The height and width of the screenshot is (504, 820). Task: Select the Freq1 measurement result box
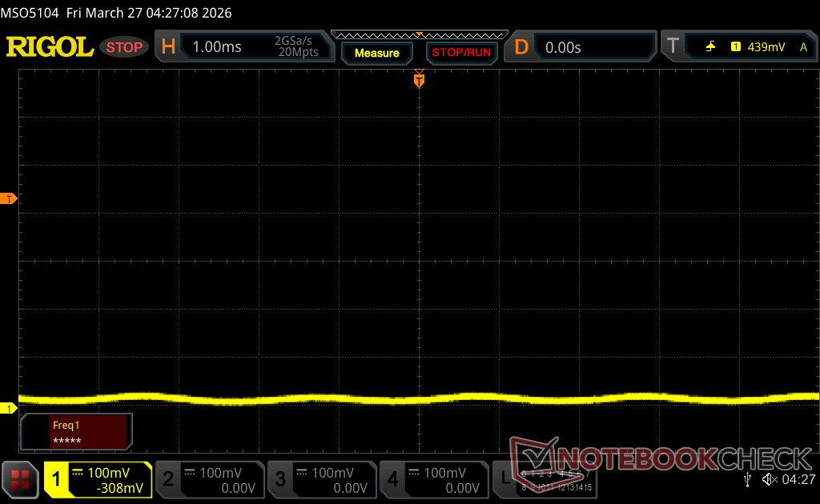(77, 432)
